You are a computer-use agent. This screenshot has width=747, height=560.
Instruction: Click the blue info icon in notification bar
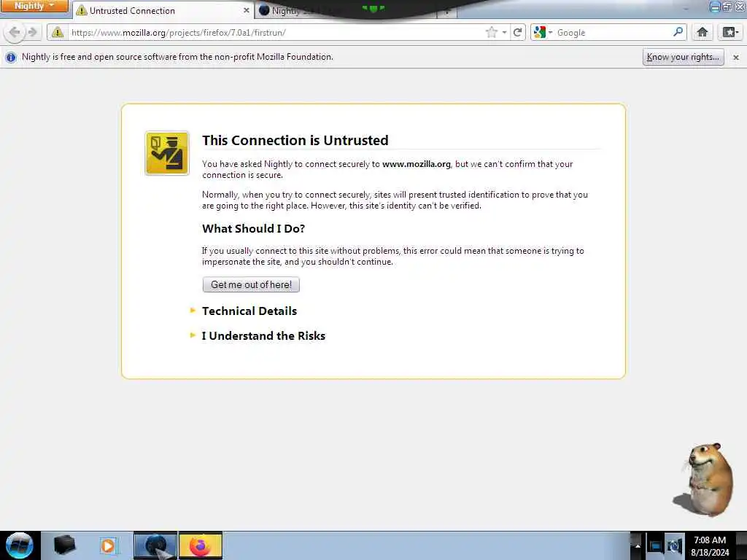click(10, 57)
